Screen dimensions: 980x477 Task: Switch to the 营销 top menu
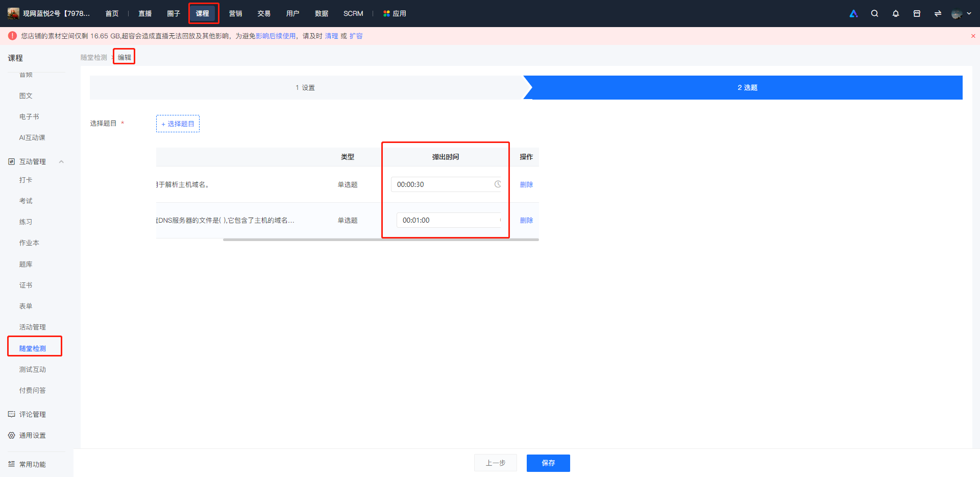pos(235,14)
